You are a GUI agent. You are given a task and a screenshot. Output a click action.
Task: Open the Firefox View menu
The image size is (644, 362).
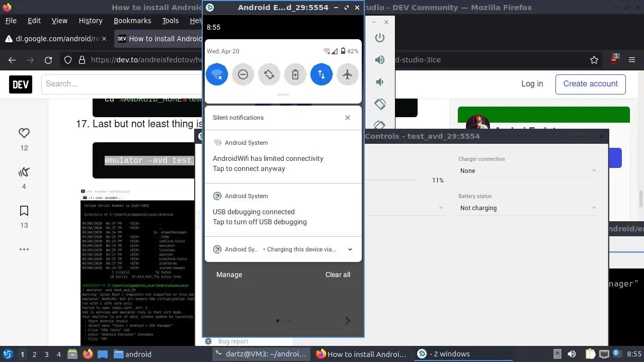(x=59, y=21)
